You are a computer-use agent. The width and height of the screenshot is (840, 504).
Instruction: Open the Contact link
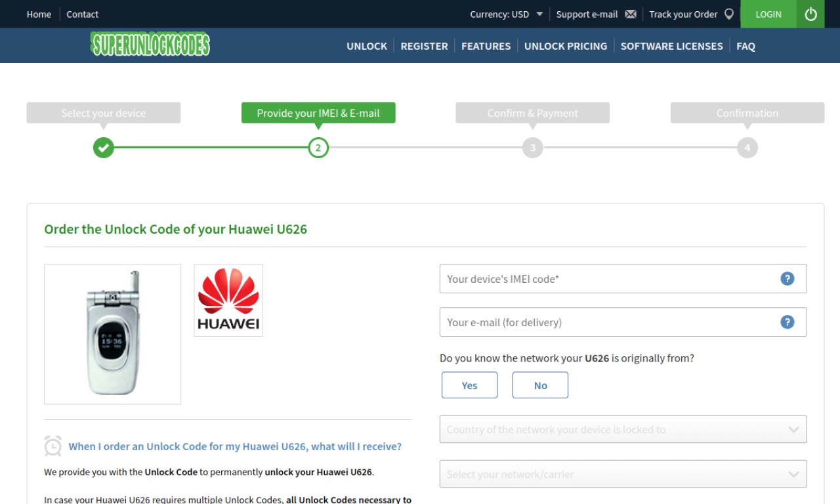(82, 14)
